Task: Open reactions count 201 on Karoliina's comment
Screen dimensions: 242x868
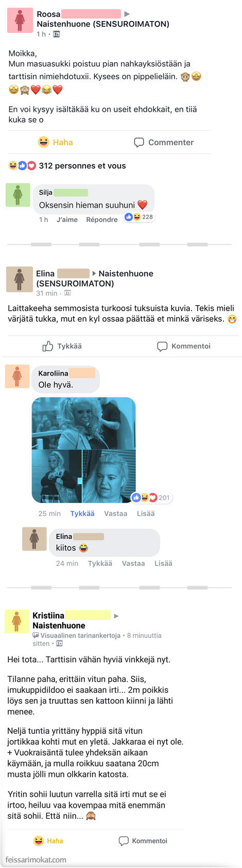Action: point(151,498)
